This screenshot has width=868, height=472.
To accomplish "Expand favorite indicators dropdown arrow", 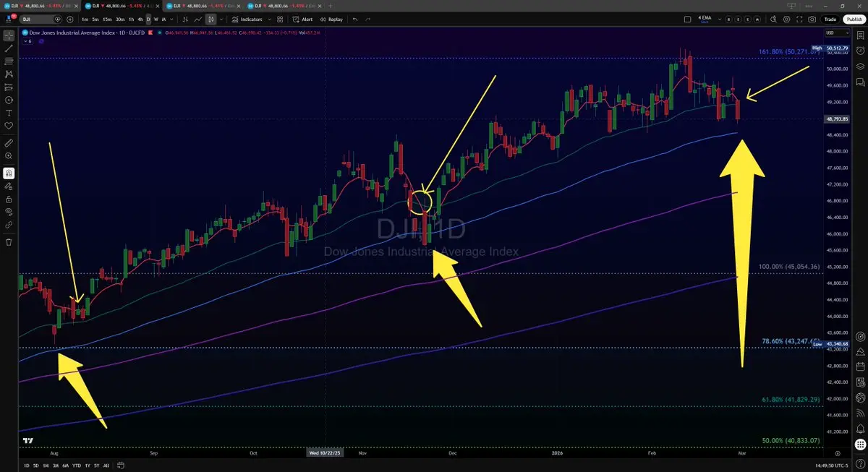I will pos(270,20).
